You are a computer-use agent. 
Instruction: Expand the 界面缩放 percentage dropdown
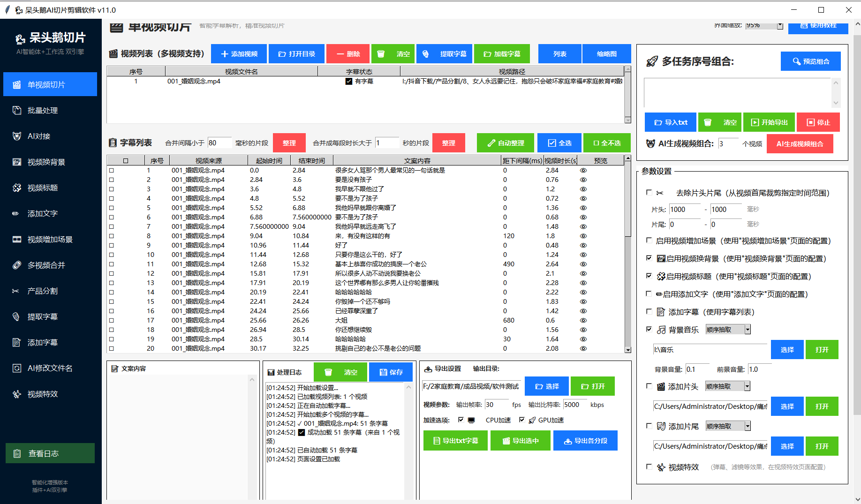780,26
